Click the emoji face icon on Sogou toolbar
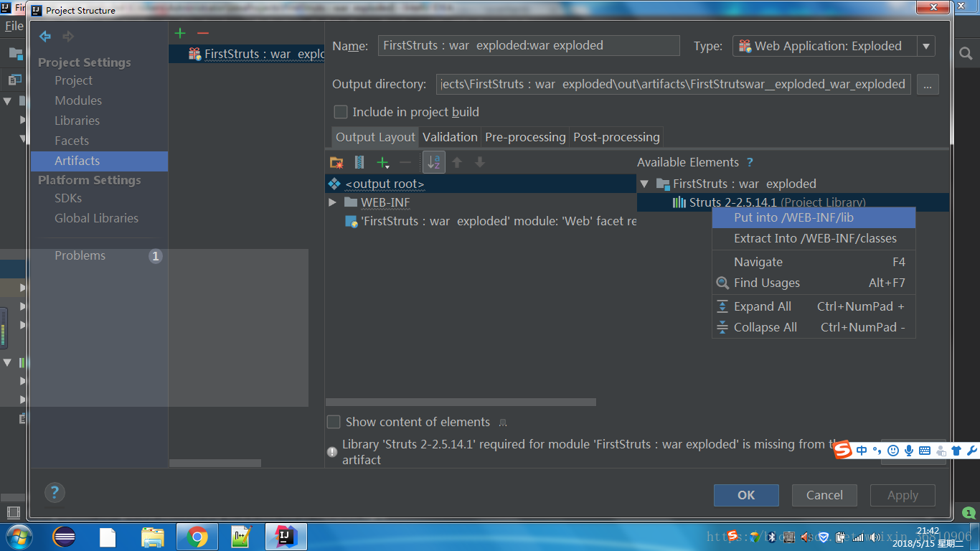Screen dimensions: 980x551 [x=893, y=451]
